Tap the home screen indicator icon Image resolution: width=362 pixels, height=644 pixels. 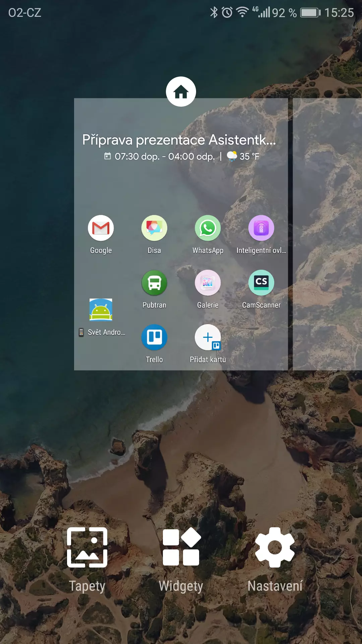tap(181, 92)
